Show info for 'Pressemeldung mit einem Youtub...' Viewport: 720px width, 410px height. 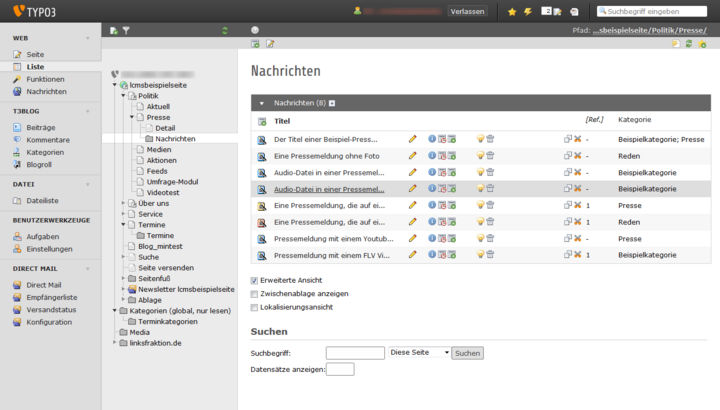click(x=432, y=238)
